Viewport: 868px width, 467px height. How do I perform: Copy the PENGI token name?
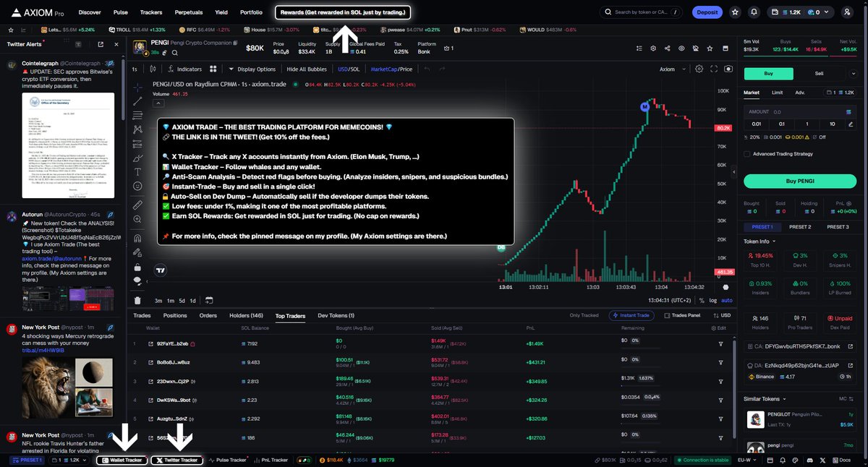[234, 43]
